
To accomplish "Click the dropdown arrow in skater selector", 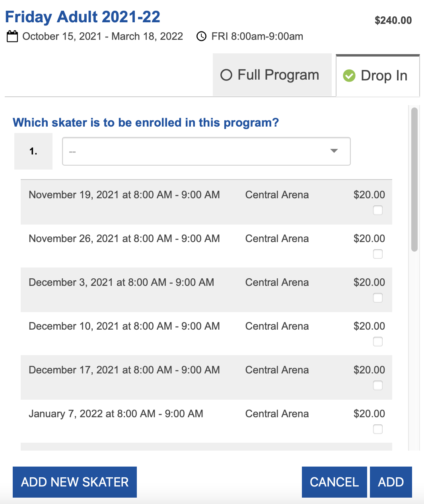I will [334, 151].
